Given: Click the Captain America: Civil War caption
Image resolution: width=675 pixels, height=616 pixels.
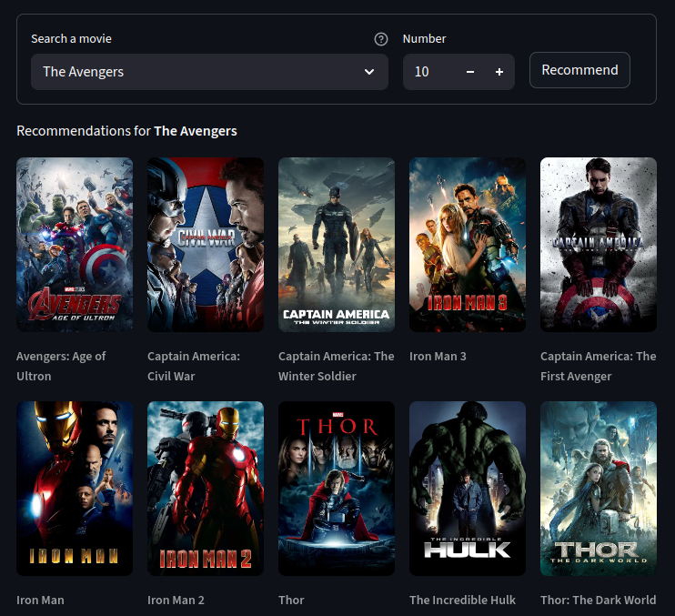Looking at the screenshot, I should 193,366.
